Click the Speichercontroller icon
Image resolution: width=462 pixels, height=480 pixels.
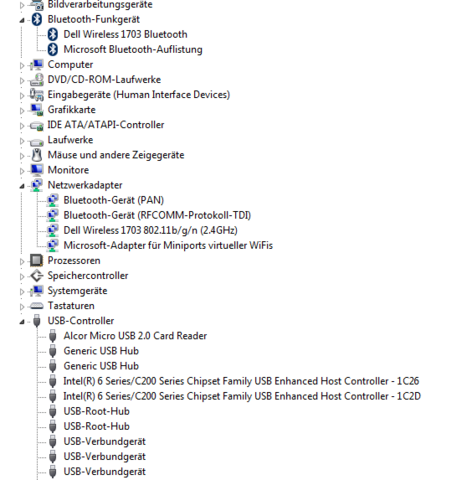pyautogui.click(x=37, y=276)
